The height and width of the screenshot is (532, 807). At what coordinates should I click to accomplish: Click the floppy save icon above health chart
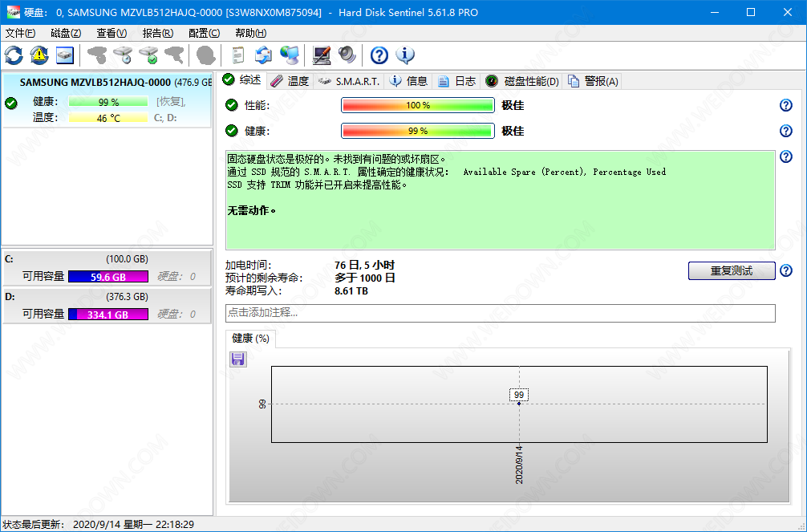point(237,359)
